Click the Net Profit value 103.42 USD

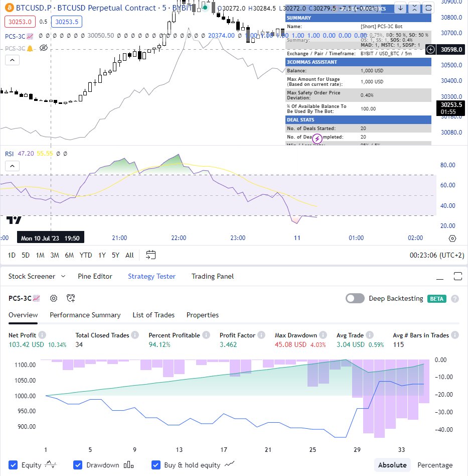tap(26, 344)
